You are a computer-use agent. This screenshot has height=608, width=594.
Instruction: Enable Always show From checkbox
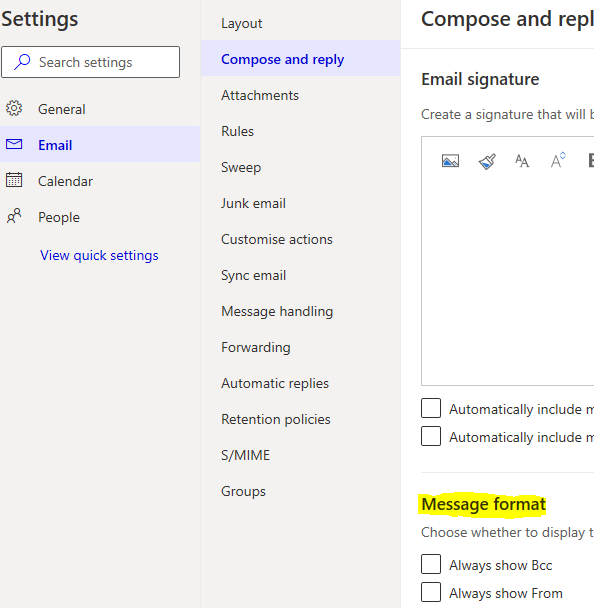pyautogui.click(x=431, y=592)
